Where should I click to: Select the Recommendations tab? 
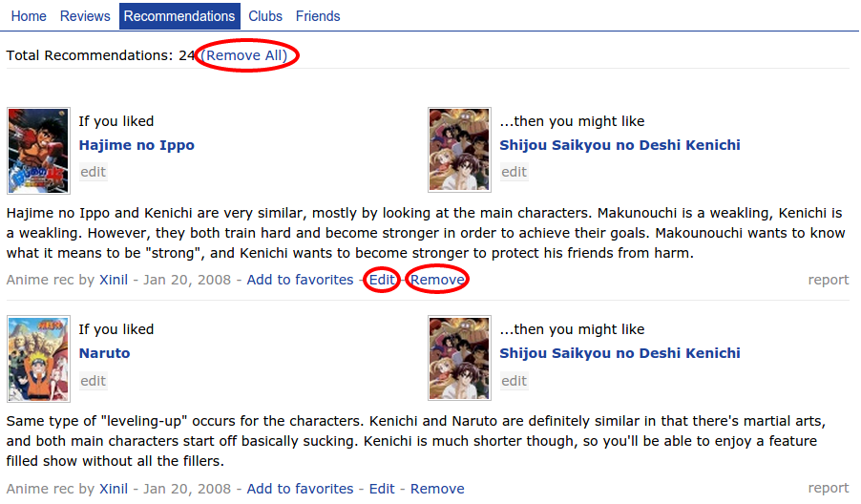click(x=179, y=16)
